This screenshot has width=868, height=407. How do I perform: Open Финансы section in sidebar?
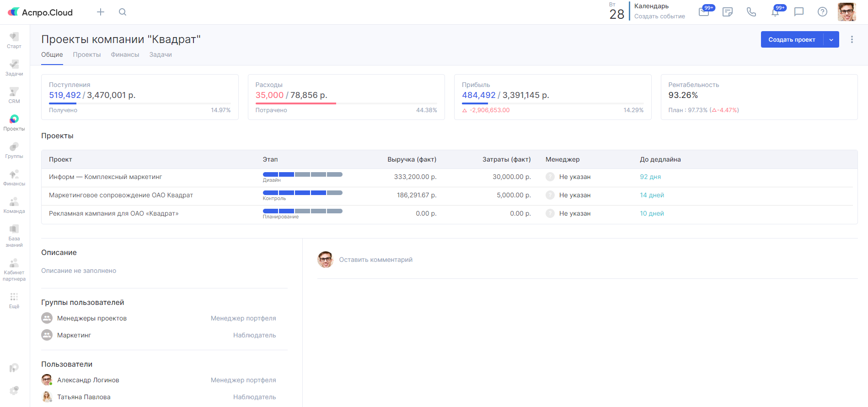[14, 178]
